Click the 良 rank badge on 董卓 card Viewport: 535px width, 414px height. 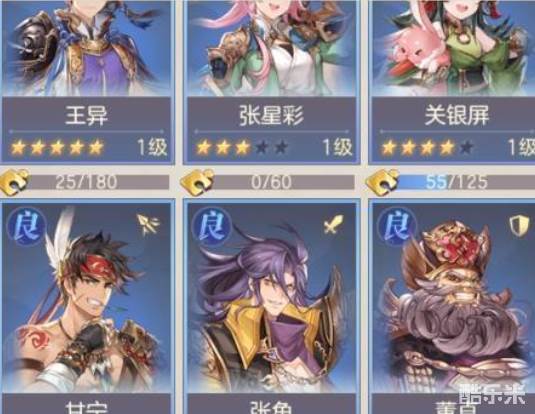pyautogui.click(x=397, y=226)
